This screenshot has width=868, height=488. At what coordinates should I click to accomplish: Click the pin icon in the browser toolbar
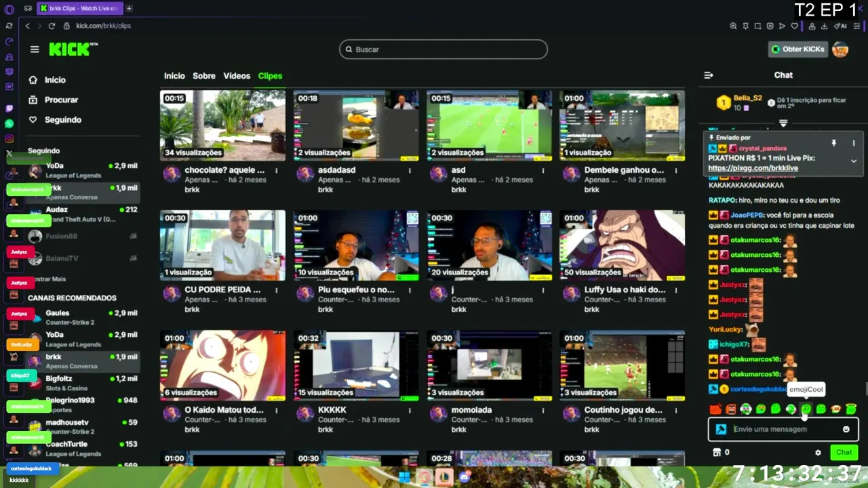(x=746, y=26)
